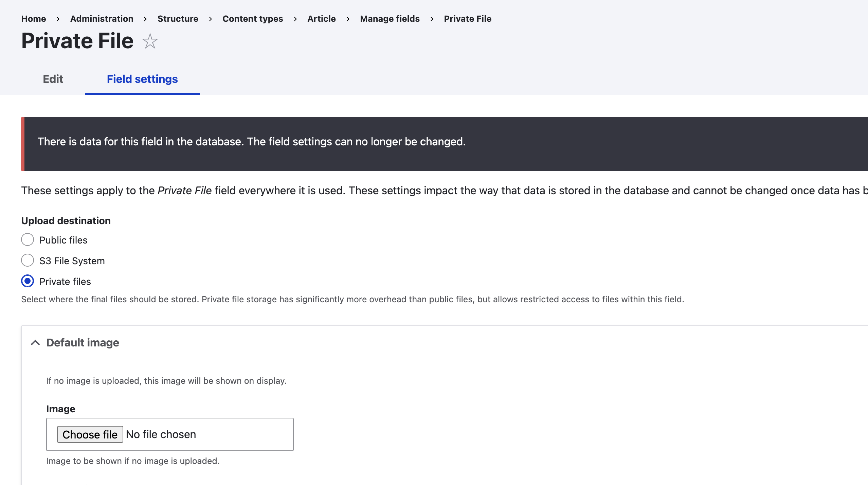Go to the Article breadcrumb

(x=321, y=19)
